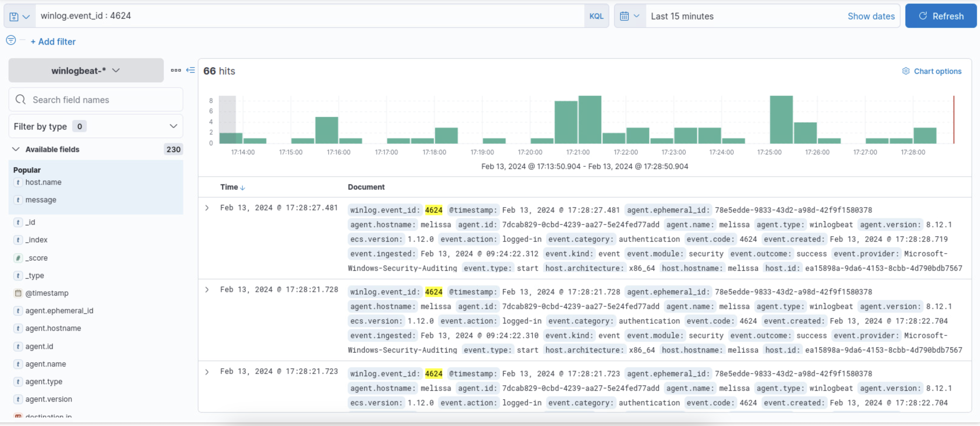Click the Refresh button
This screenshot has height=426, width=980.
coord(941,16)
